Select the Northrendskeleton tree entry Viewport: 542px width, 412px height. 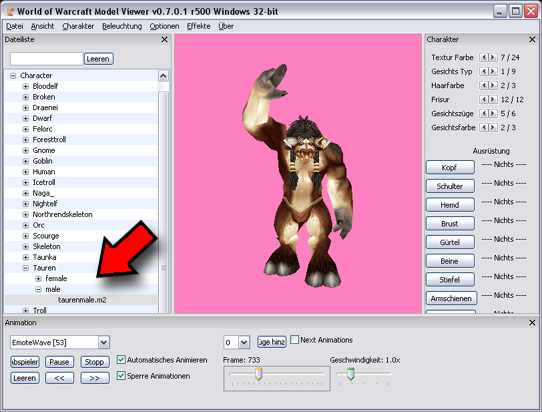(62, 215)
